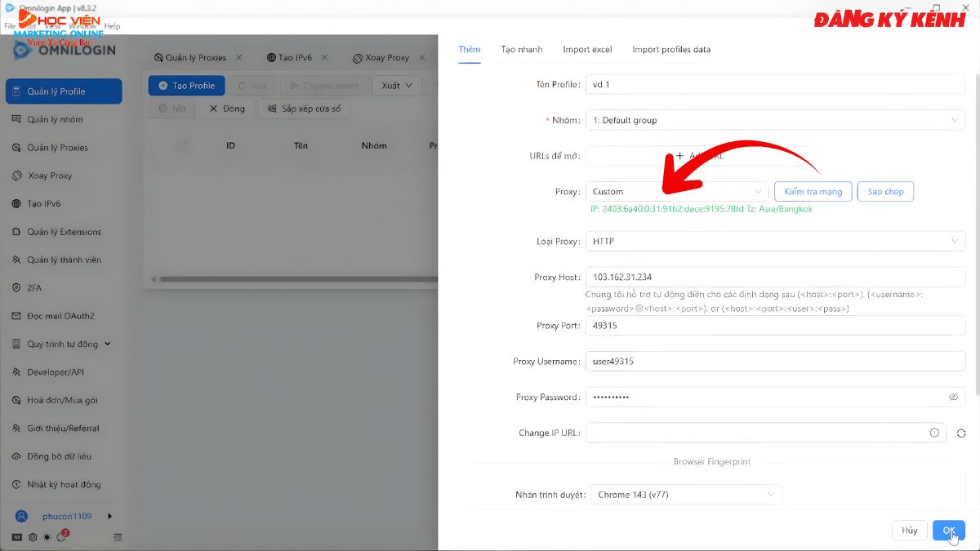980x551 pixels.
Task: Open Xoay Proxy in the sidebar
Action: click(x=50, y=176)
